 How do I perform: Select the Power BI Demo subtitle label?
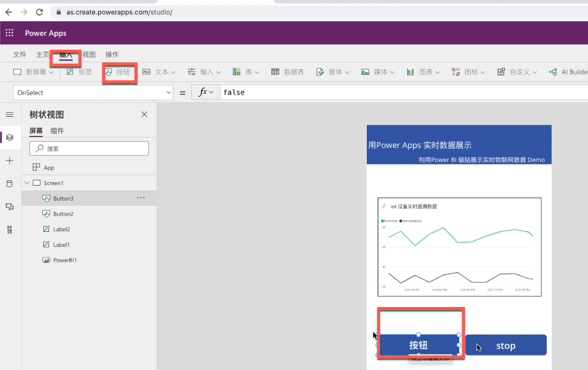[482, 160]
